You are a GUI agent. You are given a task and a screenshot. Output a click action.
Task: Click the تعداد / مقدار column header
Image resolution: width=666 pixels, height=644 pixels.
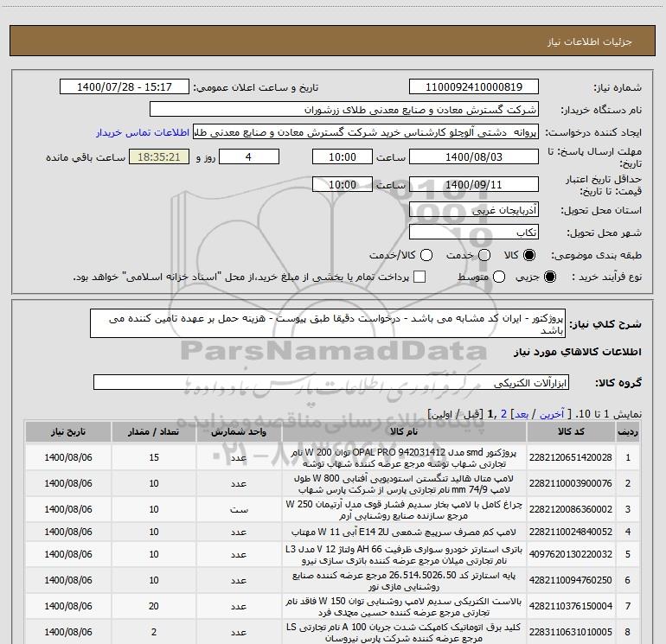(154, 431)
